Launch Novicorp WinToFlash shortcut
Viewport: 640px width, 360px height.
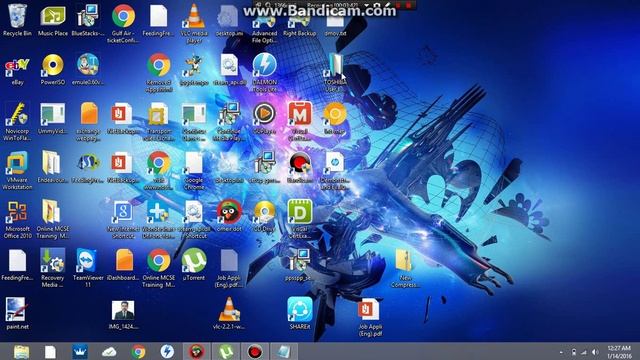pyautogui.click(x=17, y=114)
